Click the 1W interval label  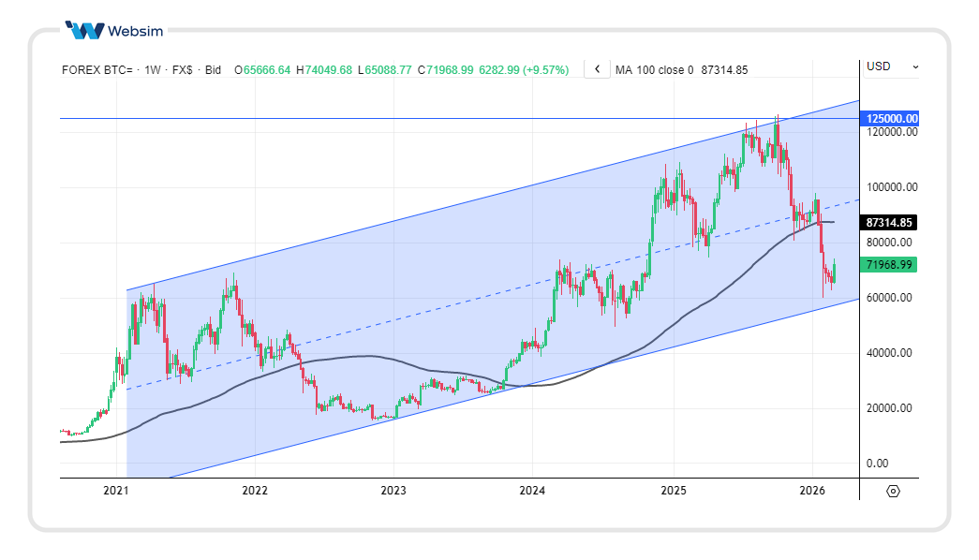pyautogui.click(x=152, y=69)
